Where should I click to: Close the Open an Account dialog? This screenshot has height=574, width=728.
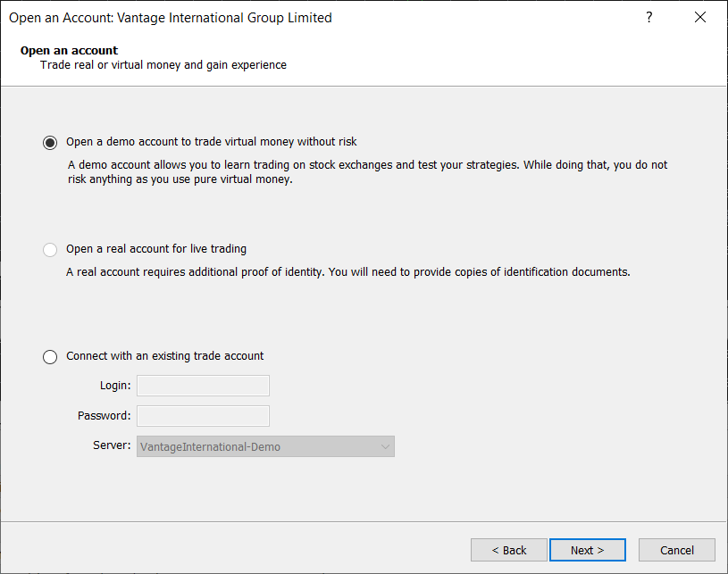699,18
